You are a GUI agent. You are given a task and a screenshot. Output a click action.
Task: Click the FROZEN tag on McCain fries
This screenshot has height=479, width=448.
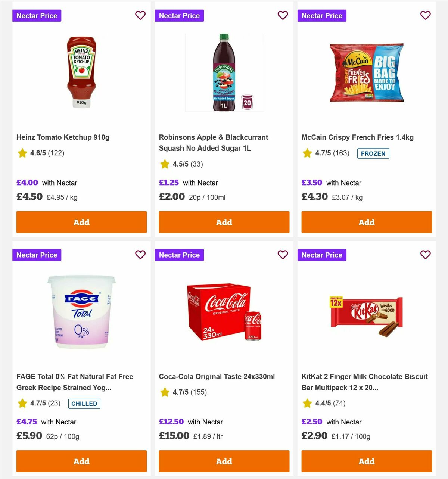click(x=373, y=153)
